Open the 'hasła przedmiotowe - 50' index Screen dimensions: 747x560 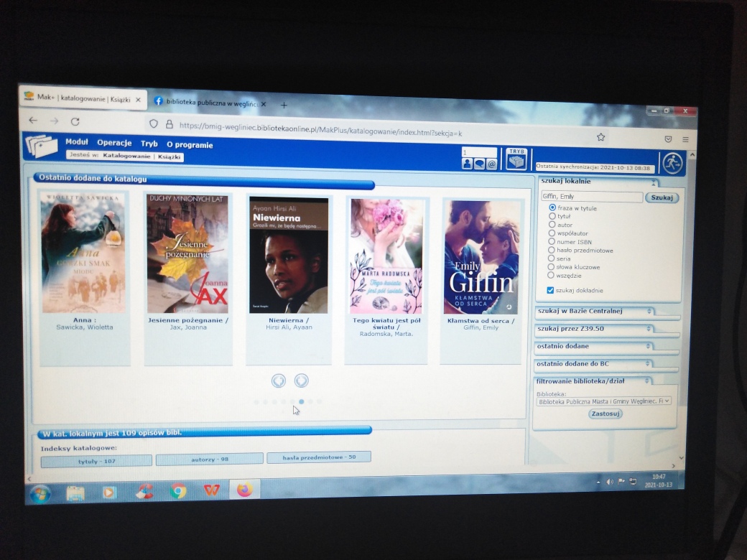tap(319, 457)
